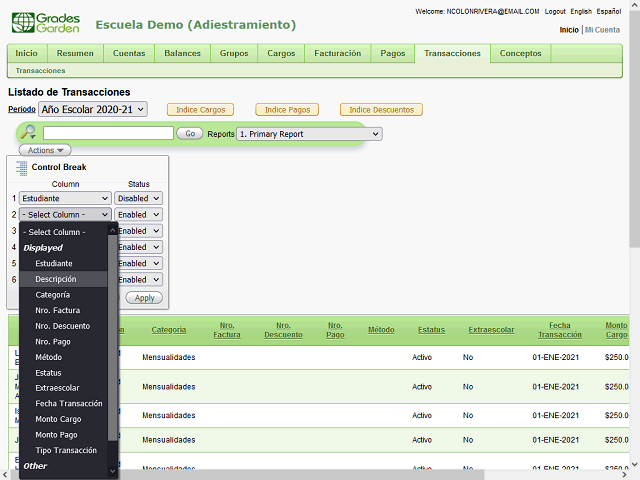
Task: Sort by Estatus column header
Action: [x=431, y=330]
